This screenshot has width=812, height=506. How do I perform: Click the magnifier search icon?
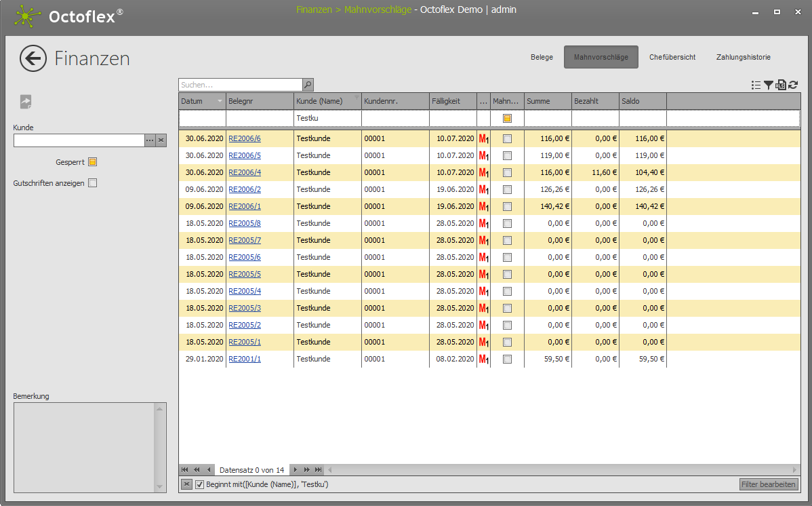308,85
